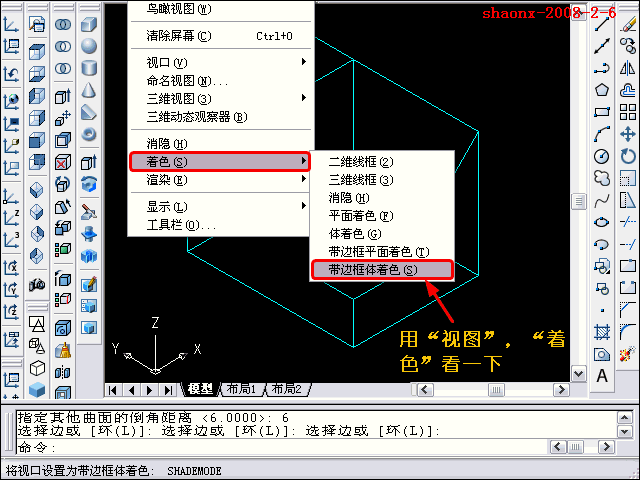
Task: Jump to first layout tab button
Action: (x=113, y=390)
